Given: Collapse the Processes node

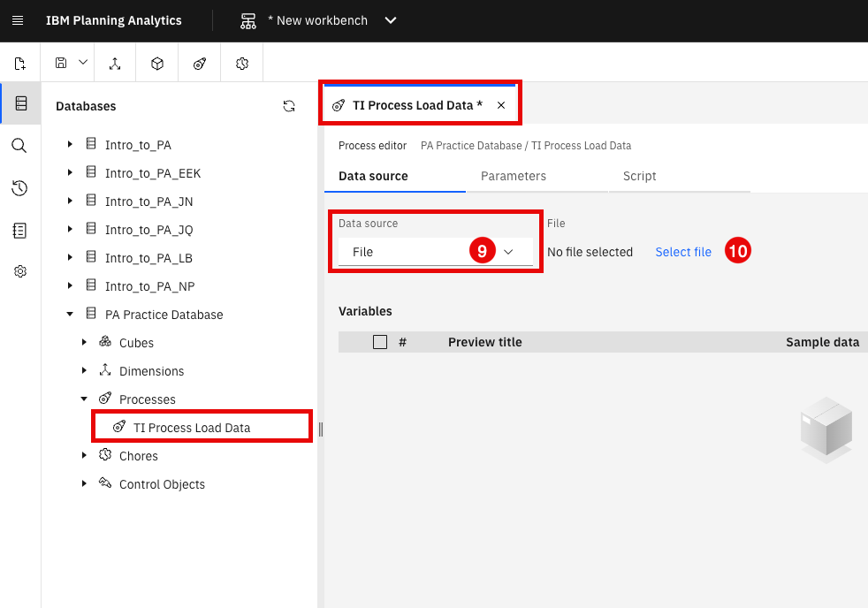Looking at the screenshot, I should pyautogui.click(x=84, y=399).
